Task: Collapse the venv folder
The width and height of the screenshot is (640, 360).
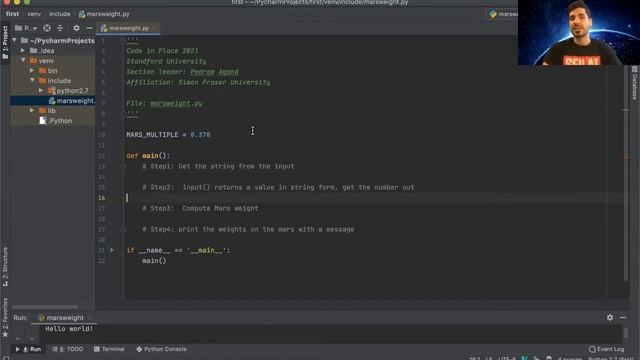Action: click(23, 60)
